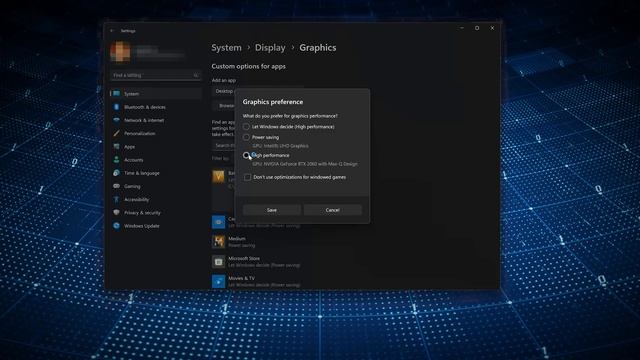
Task: Click the back arrow in Settings title bar
Action: coord(112,31)
